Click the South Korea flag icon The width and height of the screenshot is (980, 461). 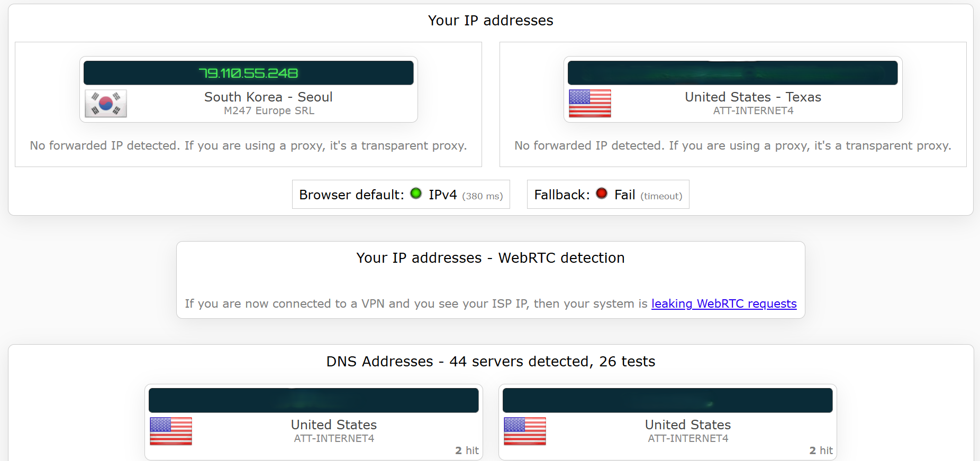106,103
